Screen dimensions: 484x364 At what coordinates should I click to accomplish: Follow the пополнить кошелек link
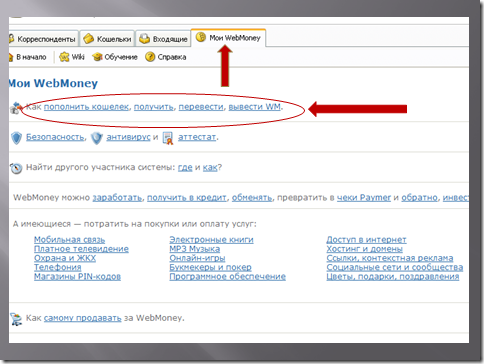pyautogui.click(x=86, y=107)
